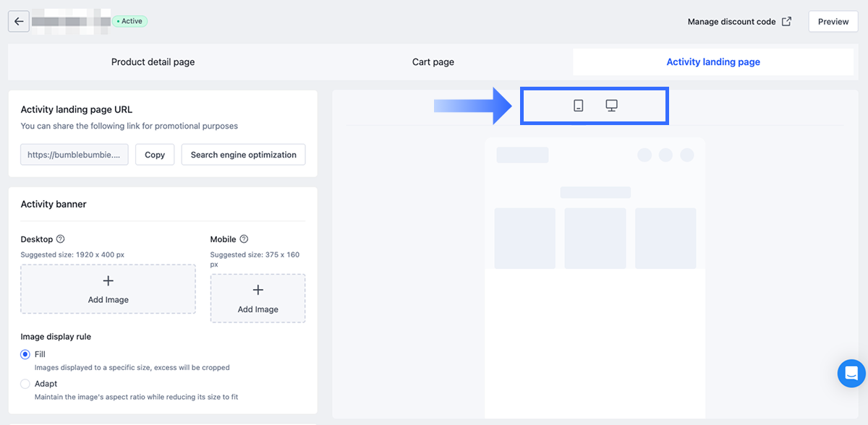This screenshot has width=868, height=425.
Task: Switch to the Cart page tab
Action: pos(433,62)
